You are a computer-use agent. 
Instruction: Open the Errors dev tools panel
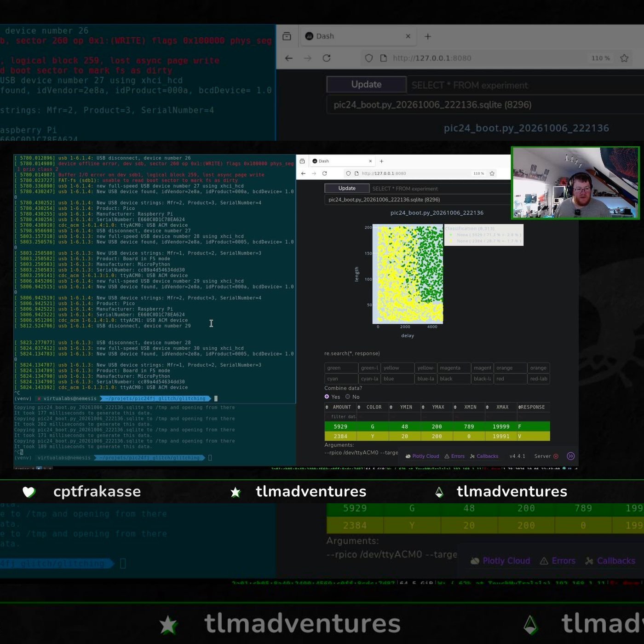[454, 456]
